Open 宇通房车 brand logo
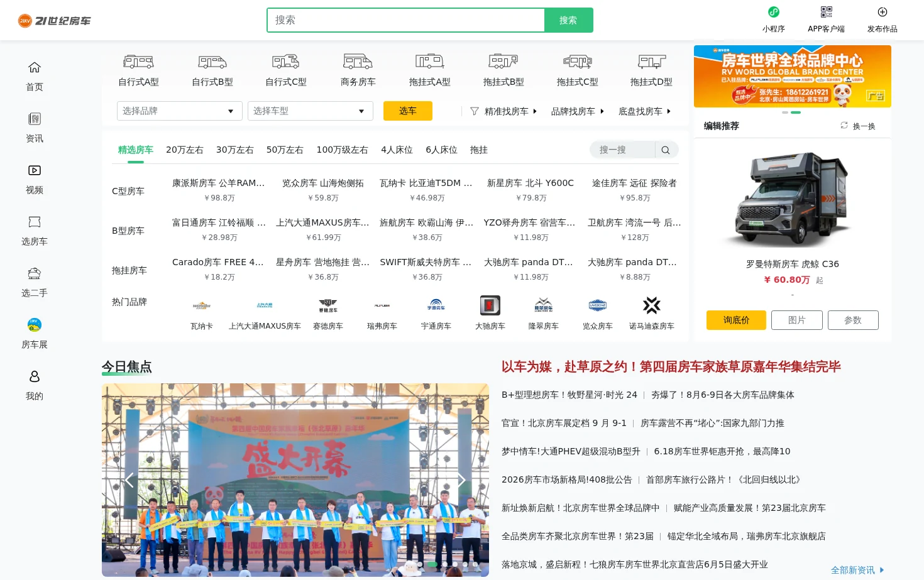This screenshot has height=580, width=924. pos(436,306)
